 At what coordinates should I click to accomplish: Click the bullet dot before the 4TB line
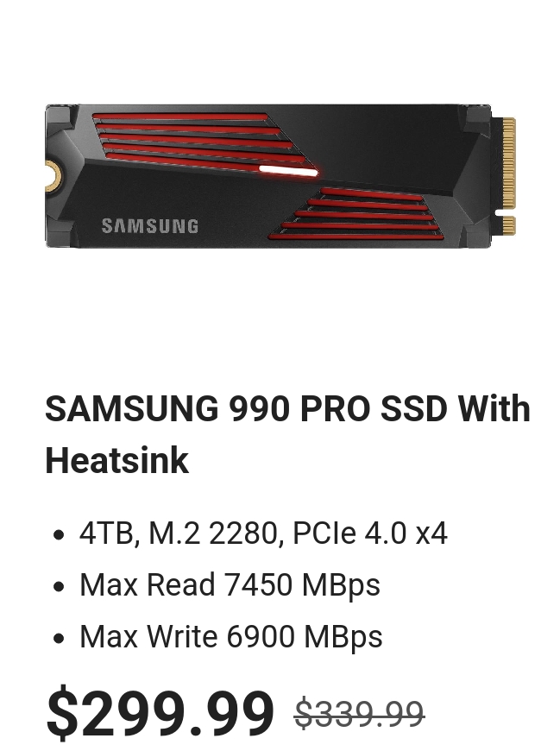click(x=59, y=534)
